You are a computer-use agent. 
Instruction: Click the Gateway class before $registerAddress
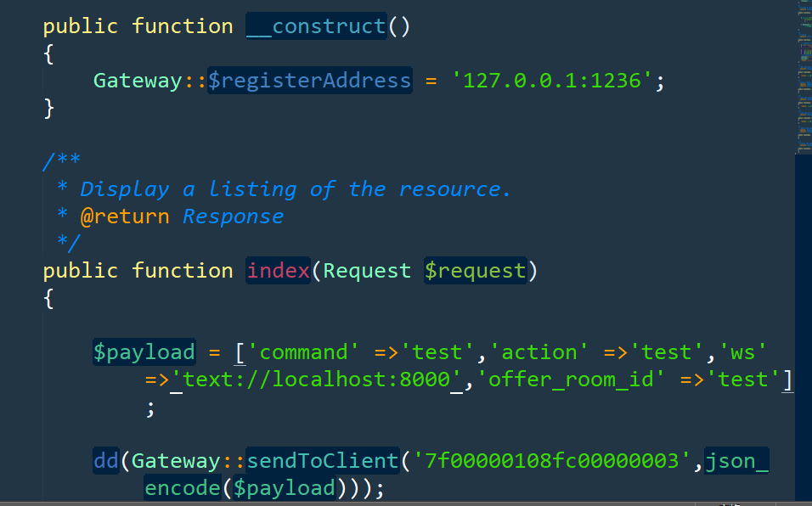tap(138, 81)
